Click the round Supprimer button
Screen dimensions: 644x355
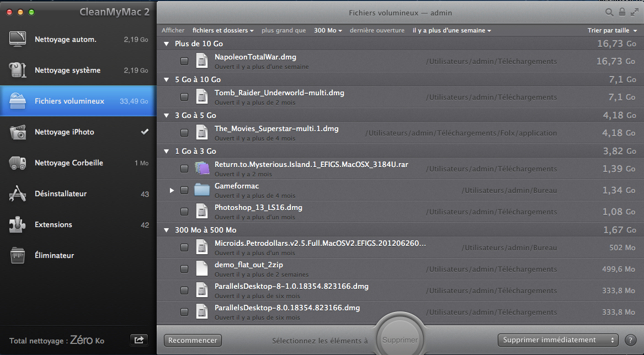[x=400, y=339]
